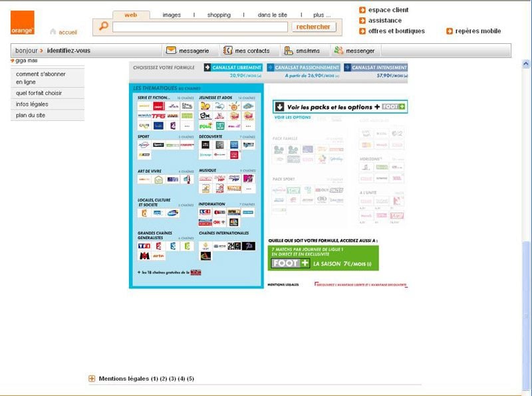The width and height of the screenshot is (532, 396).
Task: Click the MTV channel logo
Action: pyautogui.click(x=249, y=178)
